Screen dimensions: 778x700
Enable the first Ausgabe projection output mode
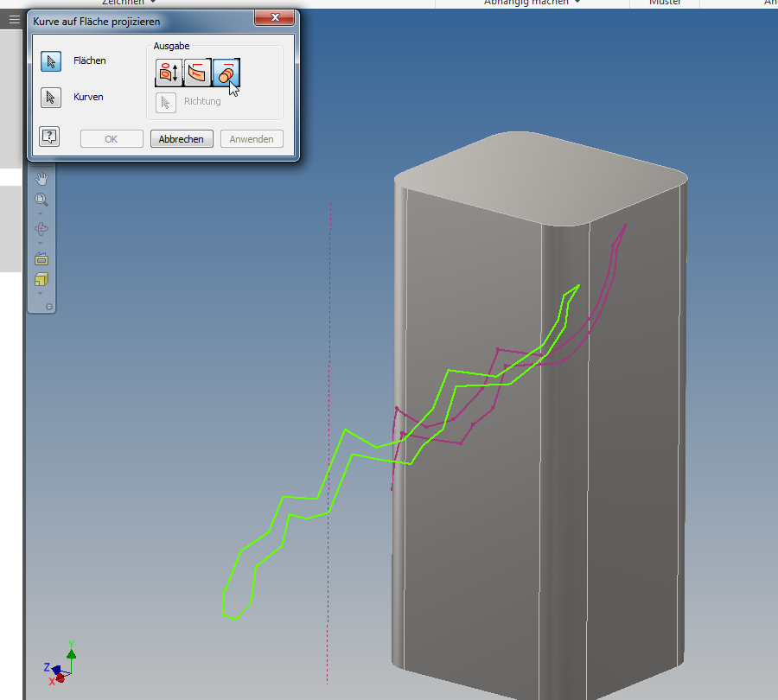pos(168,73)
